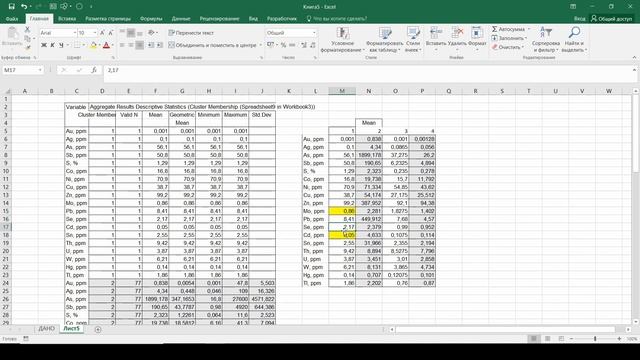Toggle top vertical alignment
The height and width of the screenshot is (360, 640).
coord(122,33)
